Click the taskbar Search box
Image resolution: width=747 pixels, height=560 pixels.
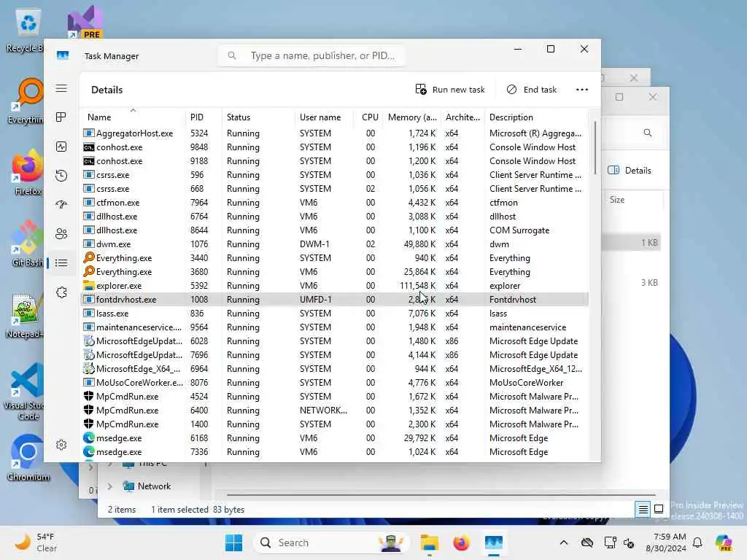(x=332, y=542)
